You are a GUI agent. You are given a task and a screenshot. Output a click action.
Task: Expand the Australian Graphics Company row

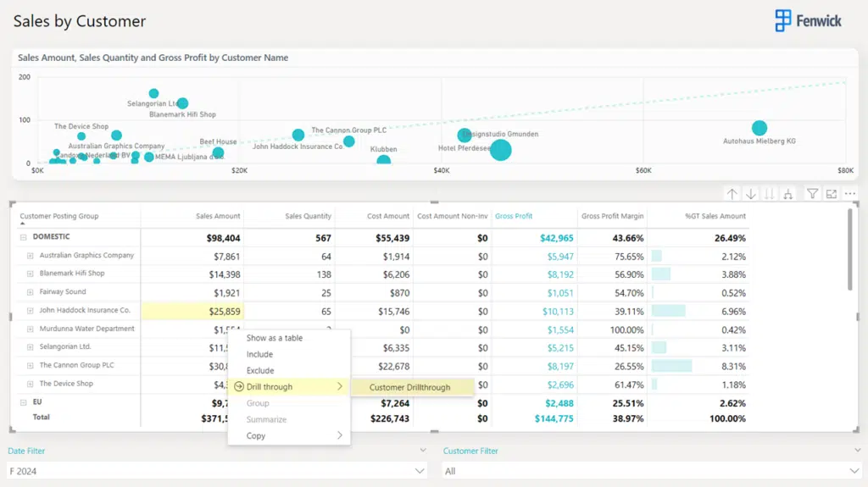tap(31, 256)
